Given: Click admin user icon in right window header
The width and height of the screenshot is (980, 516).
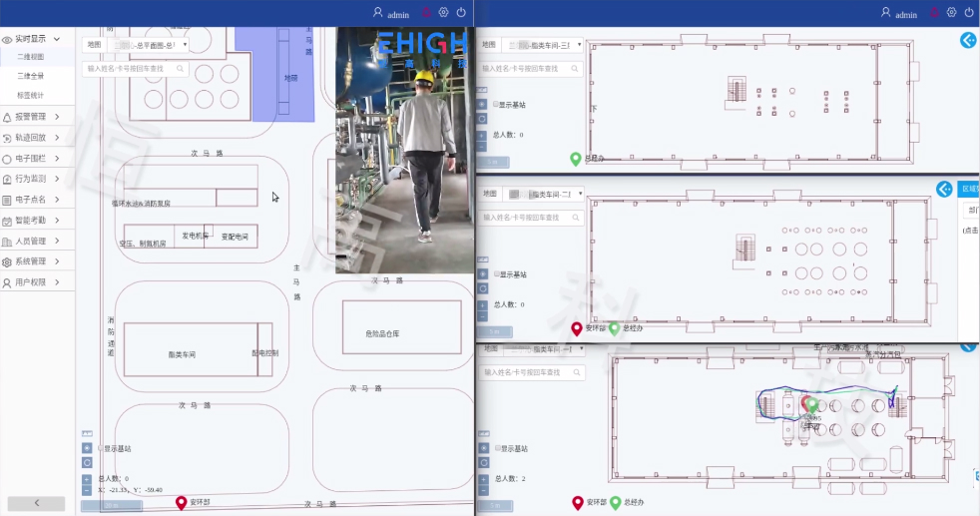Looking at the screenshot, I should click(885, 13).
